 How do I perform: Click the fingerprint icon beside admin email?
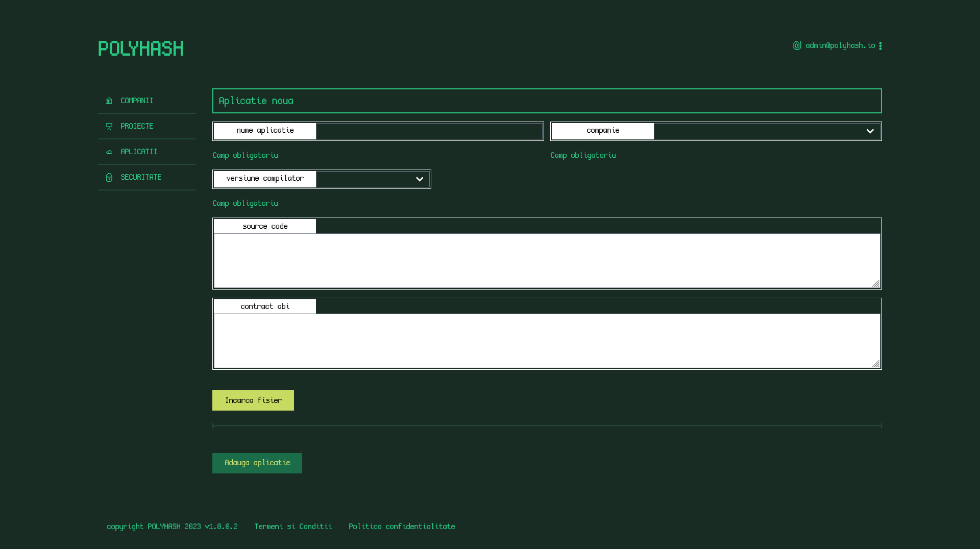pyautogui.click(x=797, y=46)
